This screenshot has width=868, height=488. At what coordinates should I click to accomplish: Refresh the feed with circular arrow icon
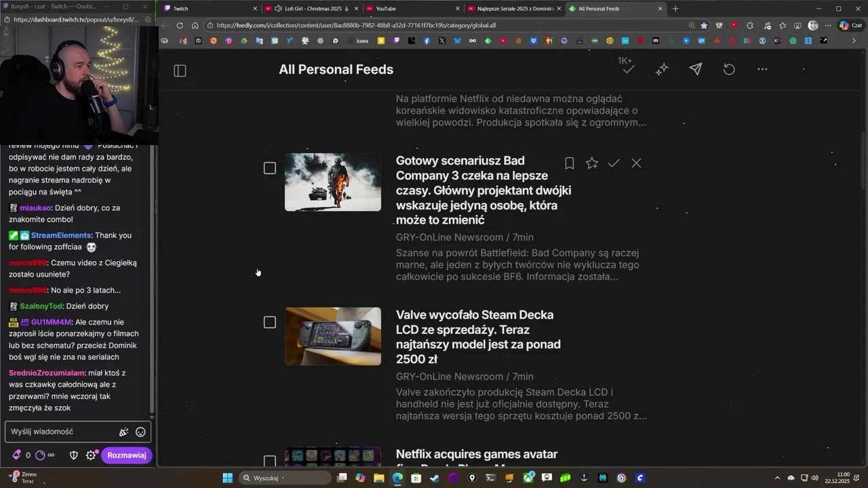pyautogui.click(x=729, y=69)
